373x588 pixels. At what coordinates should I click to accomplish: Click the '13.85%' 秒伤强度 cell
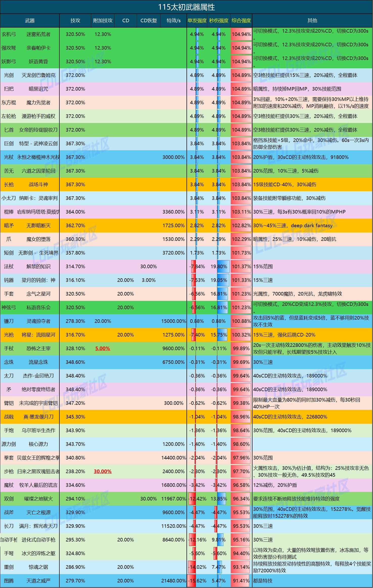pos(219,499)
